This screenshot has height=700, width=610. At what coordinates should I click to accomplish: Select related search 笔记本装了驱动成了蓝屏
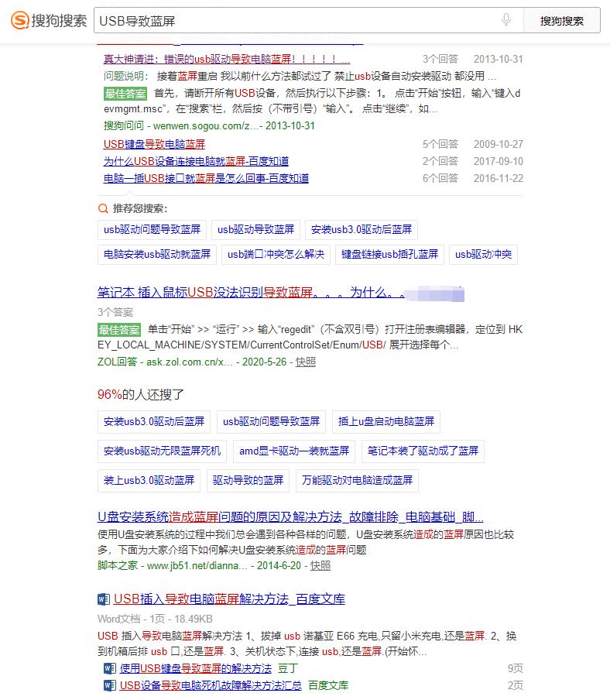point(423,451)
